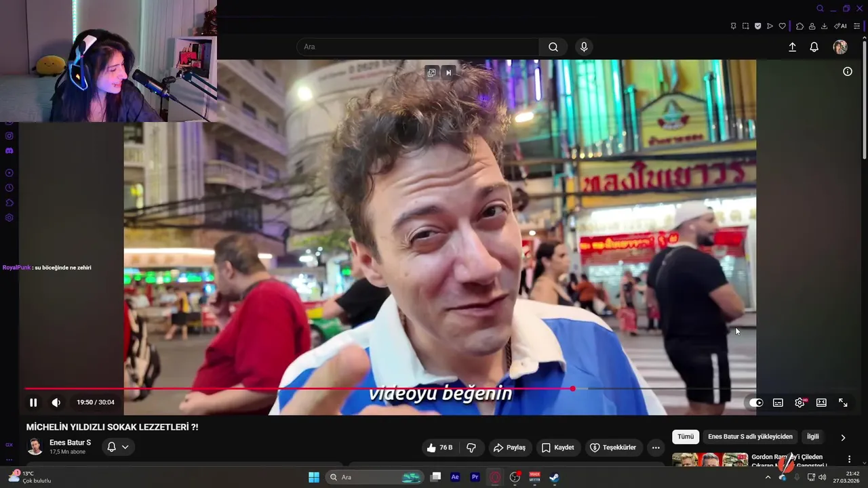
Task: Show more filter chips with the right chevron
Action: tap(843, 438)
